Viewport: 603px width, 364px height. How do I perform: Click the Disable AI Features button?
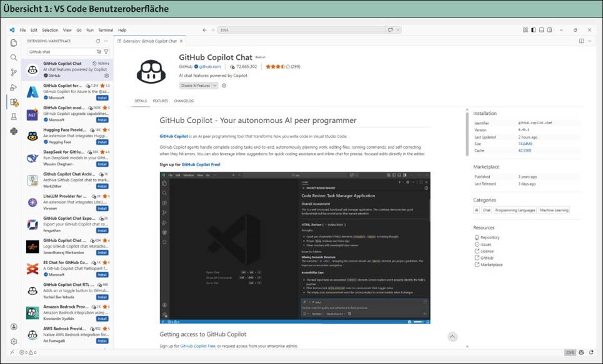[196, 86]
